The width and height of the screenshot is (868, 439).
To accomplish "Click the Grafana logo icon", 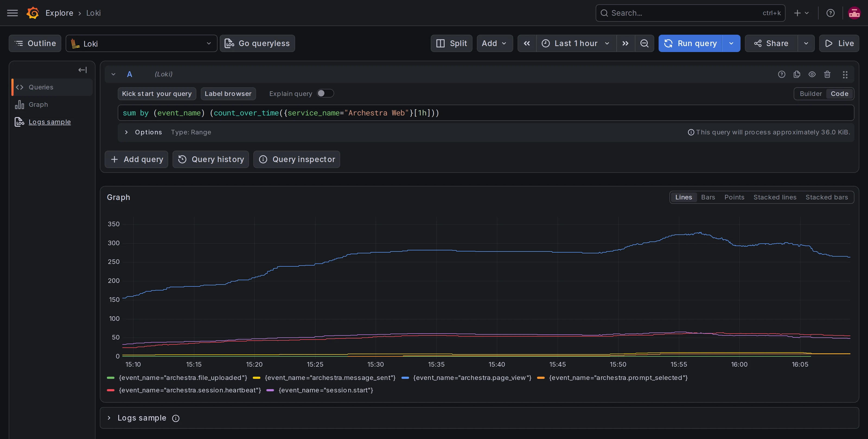I will [33, 13].
